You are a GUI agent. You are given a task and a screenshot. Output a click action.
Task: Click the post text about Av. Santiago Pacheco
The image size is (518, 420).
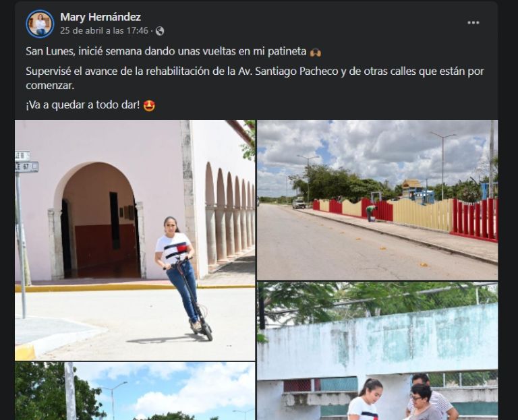tap(255, 78)
